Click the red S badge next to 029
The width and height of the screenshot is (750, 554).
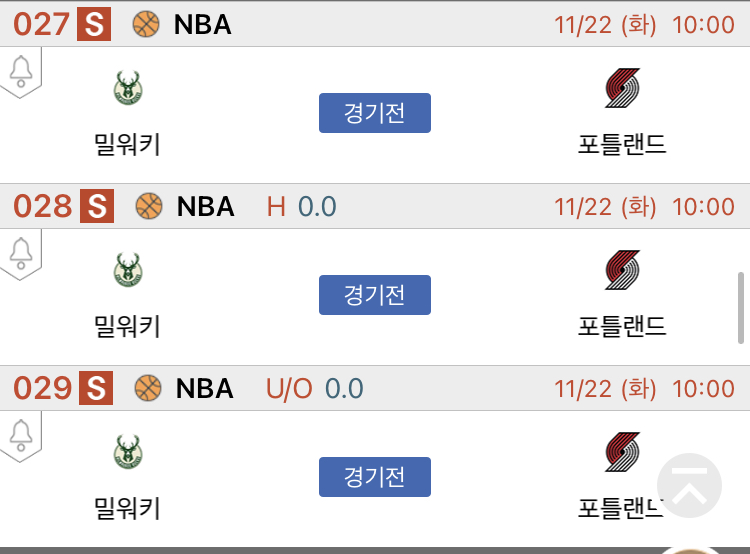pos(96,388)
